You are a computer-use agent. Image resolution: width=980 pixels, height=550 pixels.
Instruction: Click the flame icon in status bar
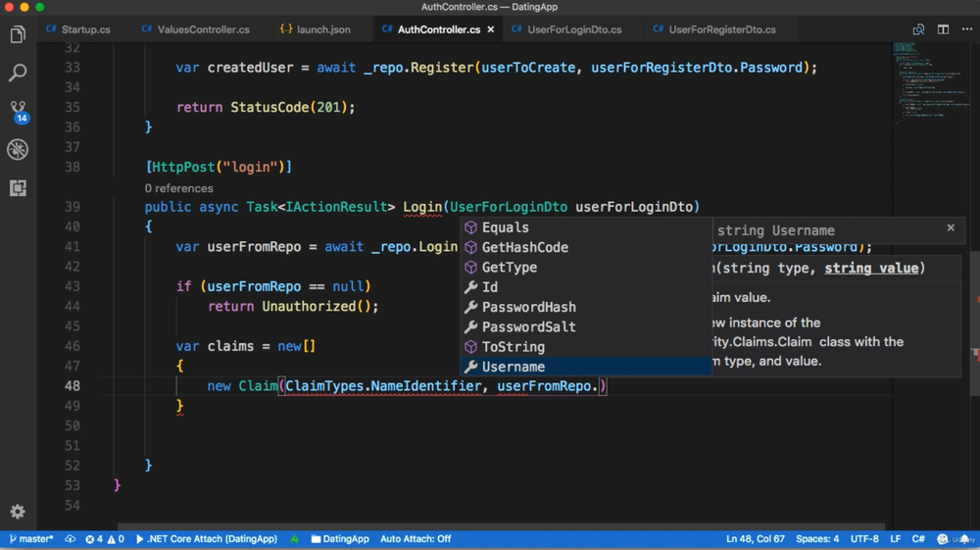(294, 539)
